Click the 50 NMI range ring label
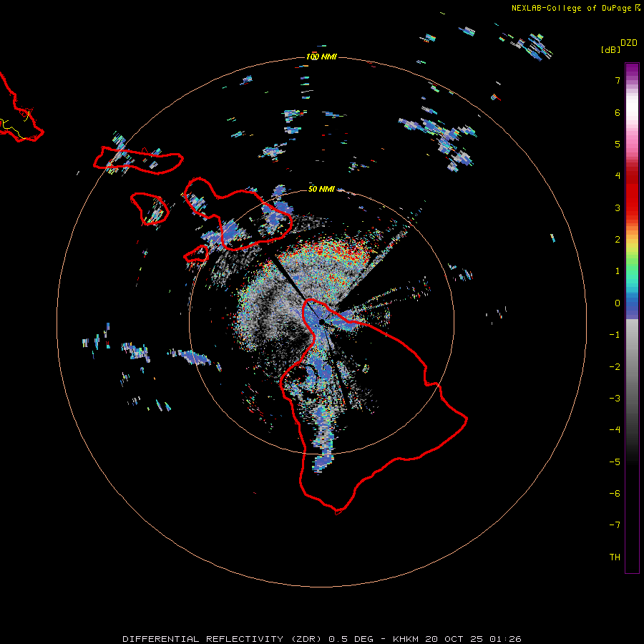Image resolution: width=644 pixels, height=644 pixels. [321, 189]
